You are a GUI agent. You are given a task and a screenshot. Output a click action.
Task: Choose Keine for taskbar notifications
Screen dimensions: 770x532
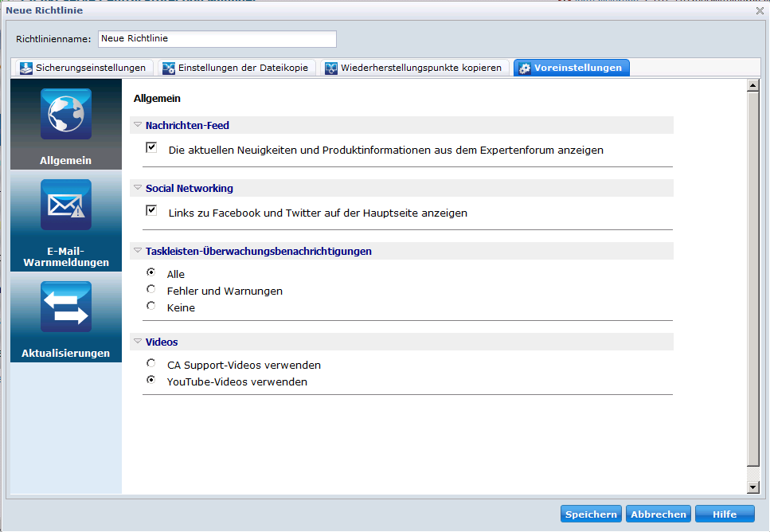click(x=151, y=307)
